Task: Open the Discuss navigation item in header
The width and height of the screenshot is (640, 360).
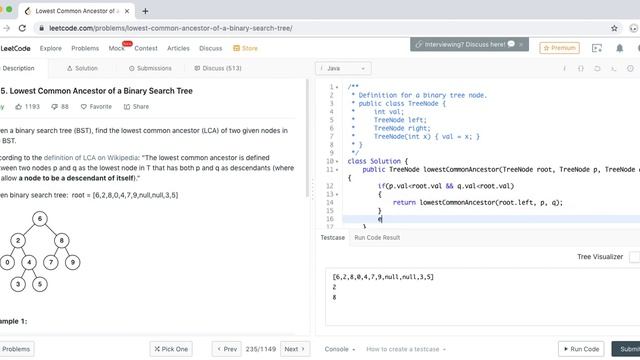Action: (211, 48)
